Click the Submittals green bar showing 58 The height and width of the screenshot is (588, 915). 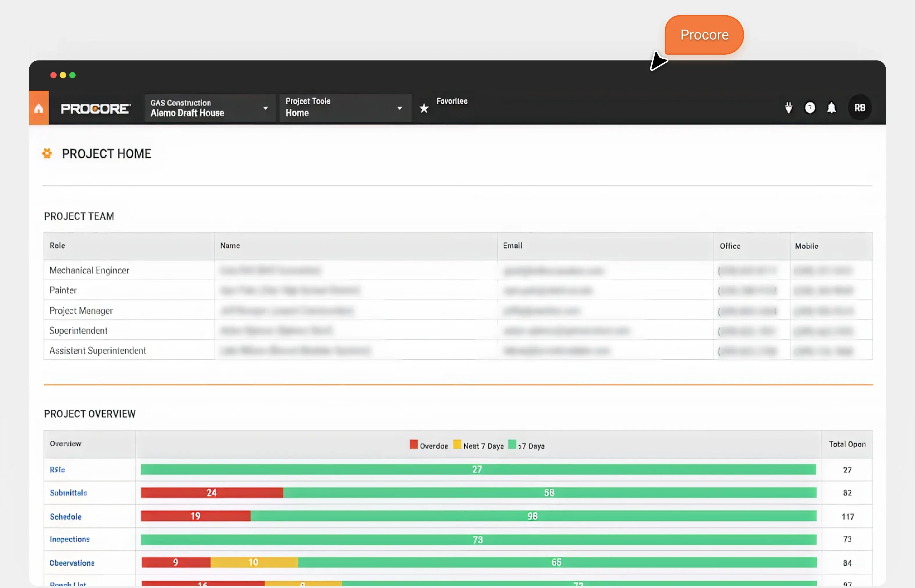(x=550, y=493)
